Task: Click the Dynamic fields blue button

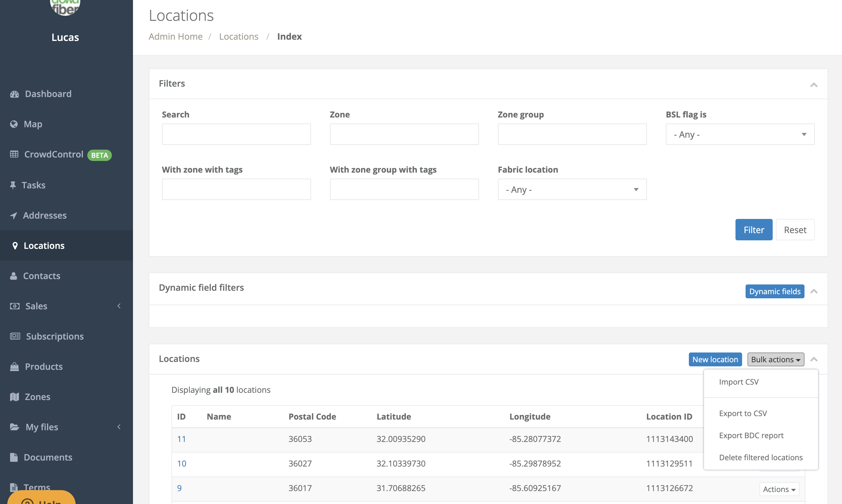Action: tap(775, 291)
